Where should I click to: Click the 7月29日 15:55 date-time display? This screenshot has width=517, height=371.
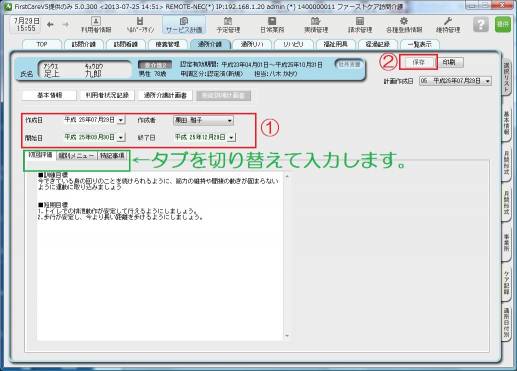pyautogui.click(x=26, y=25)
